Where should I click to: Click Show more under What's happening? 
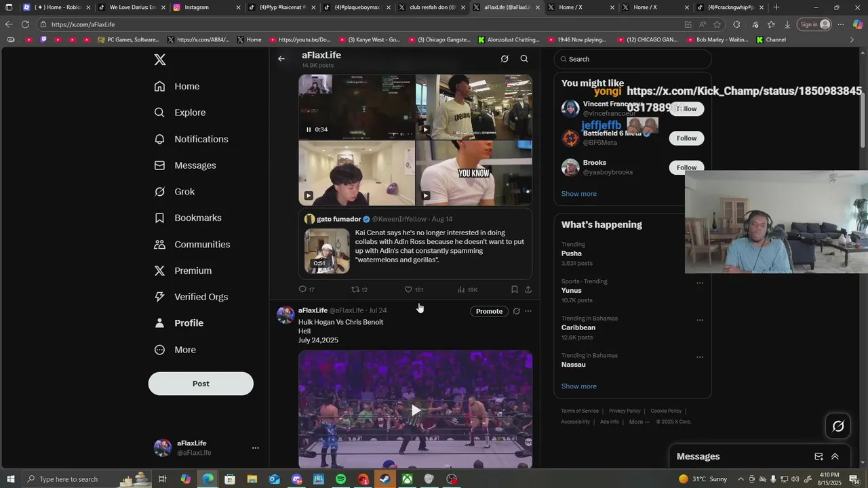point(578,386)
